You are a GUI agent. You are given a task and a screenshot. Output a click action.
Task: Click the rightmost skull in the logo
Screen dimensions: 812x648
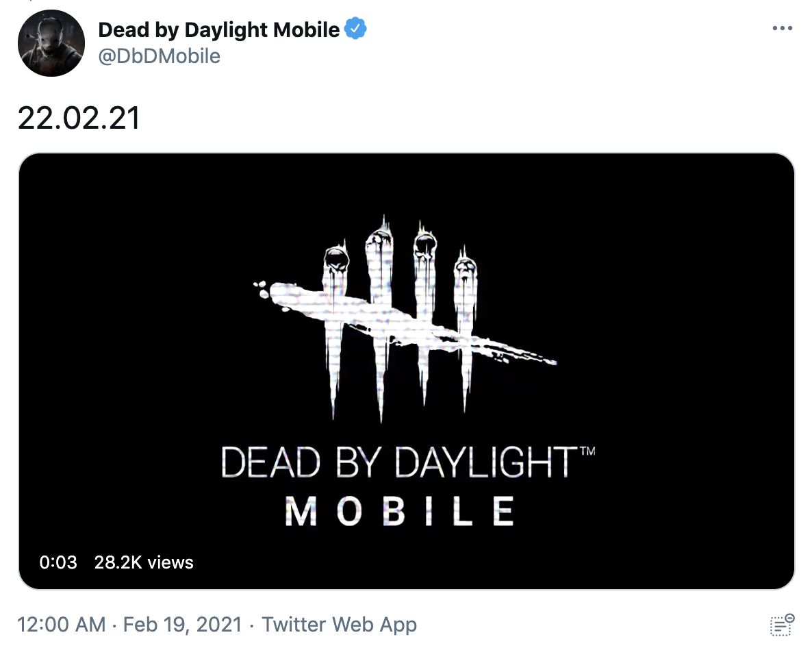tap(465, 269)
